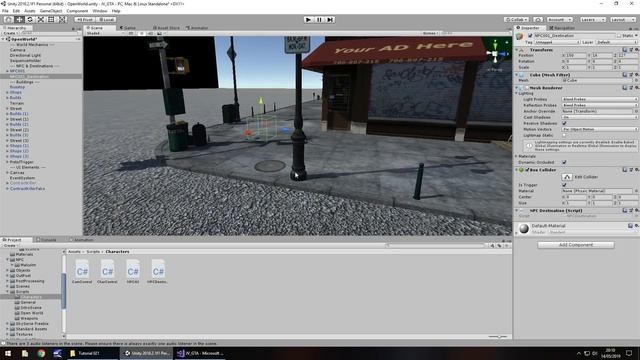Click the scene orientation gizmo
Viewport: 640px width, 360px height.
click(495, 53)
